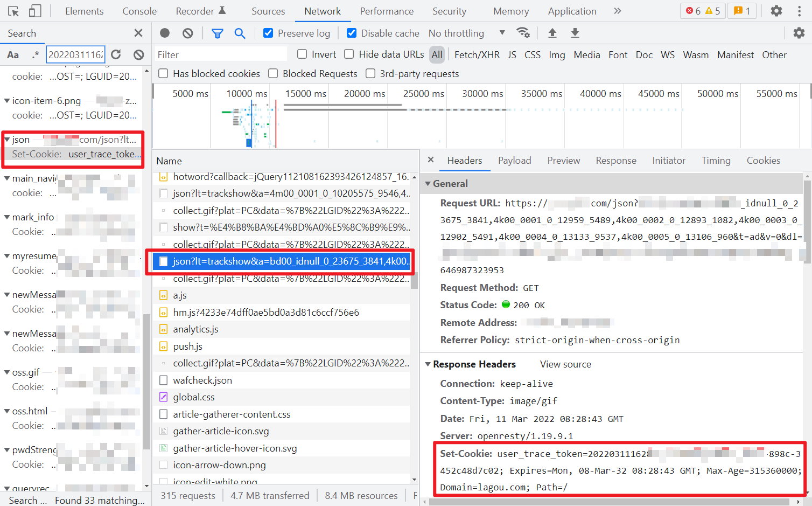Viewport: 812px width, 506px height.
Task: Collapse the json search result
Action: (6, 140)
